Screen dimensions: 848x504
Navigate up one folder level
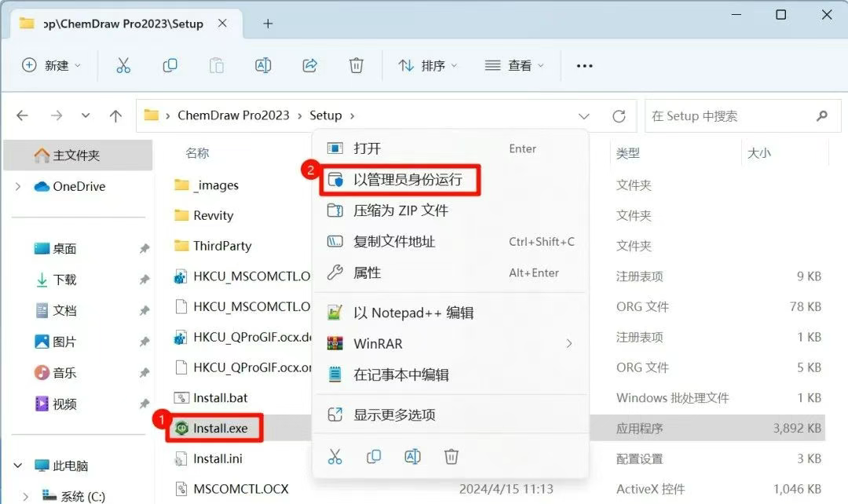click(115, 116)
